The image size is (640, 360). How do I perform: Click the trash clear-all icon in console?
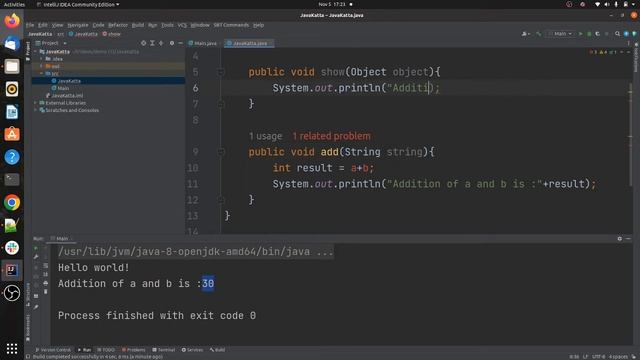pyautogui.click(x=45, y=291)
